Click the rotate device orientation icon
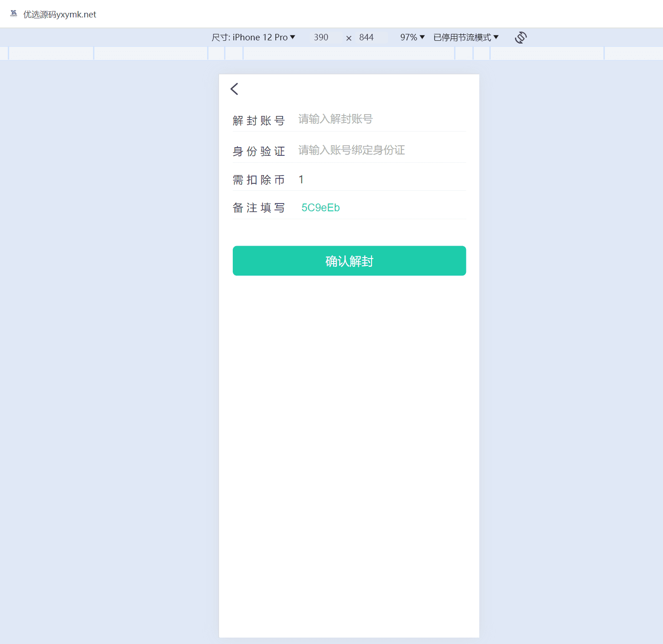The image size is (663, 644). pyautogui.click(x=521, y=38)
